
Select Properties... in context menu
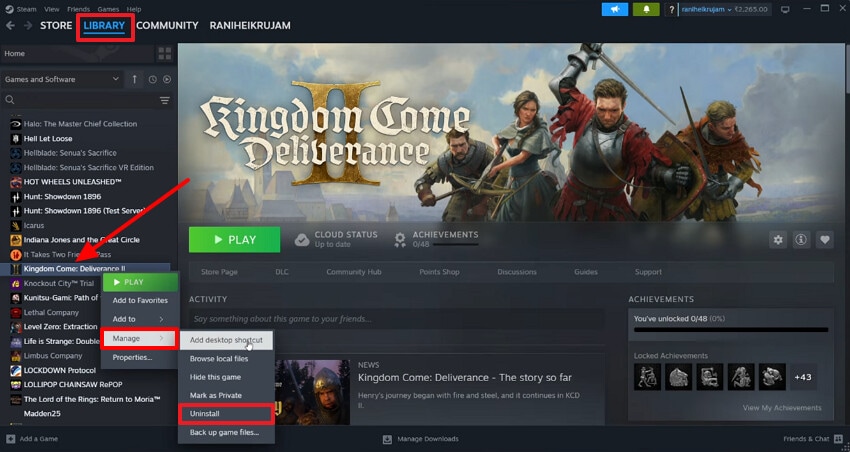(x=140, y=358)
